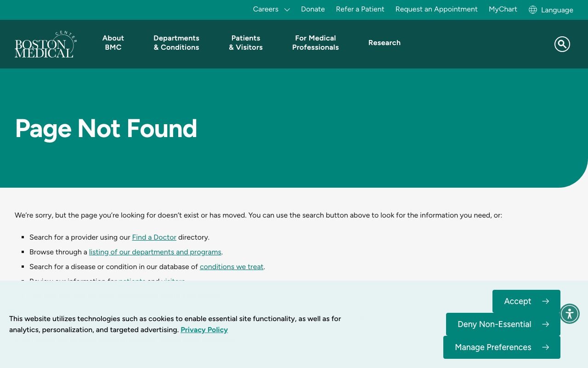Click the arrow on Deny Non-Essential
Image resolution: width=588 pixels, height=368 pixels.
(x=545, y=324)
